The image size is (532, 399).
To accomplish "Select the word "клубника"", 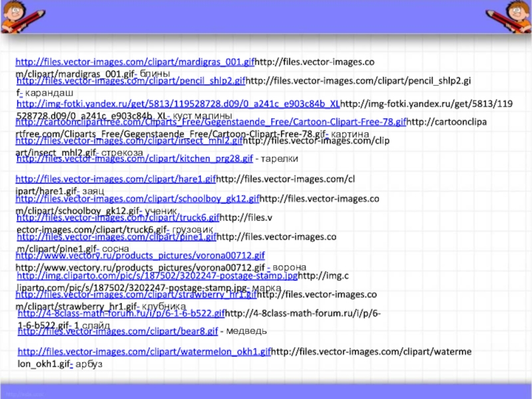I will point(164,307).
